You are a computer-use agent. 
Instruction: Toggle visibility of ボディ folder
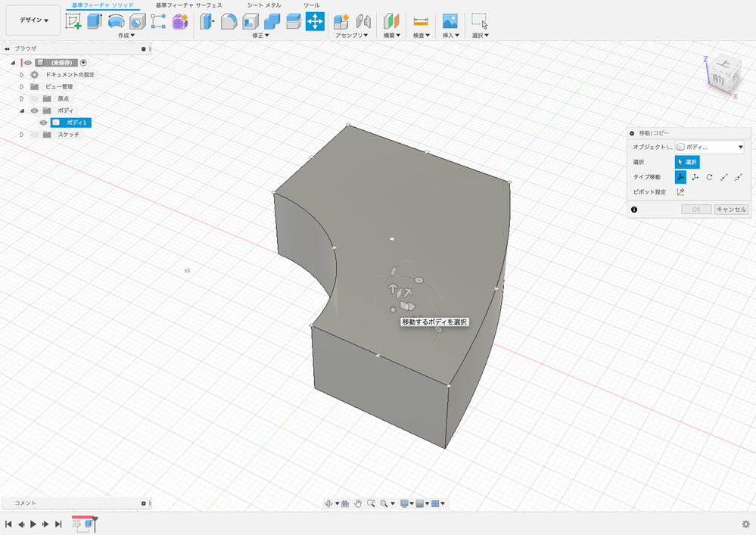34,110
